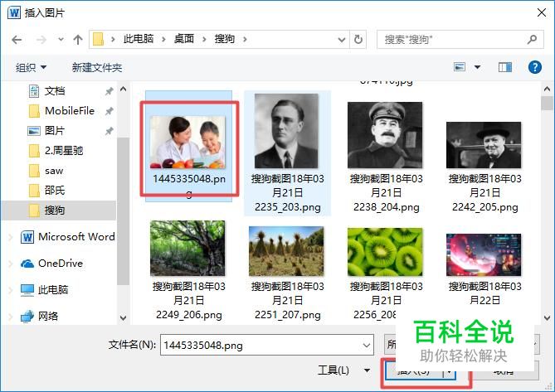555x392 pixels.
Task: Open 邵氏 folder in sidebar
Action: [x=55, y=191]
